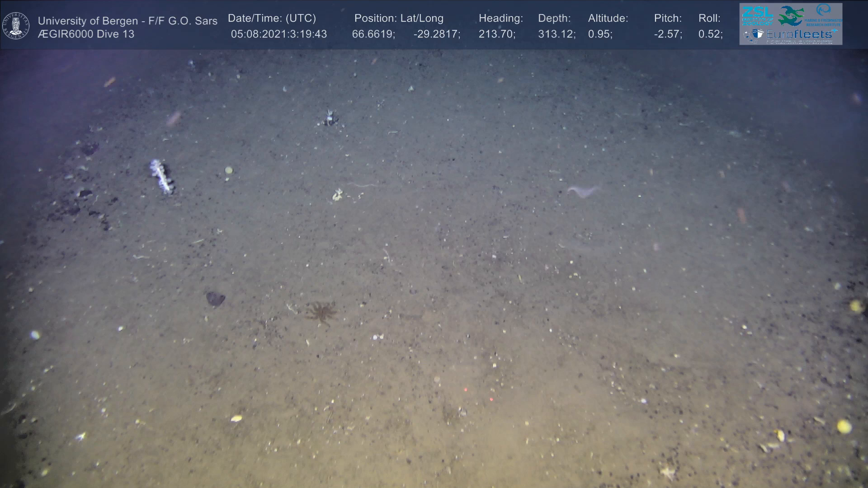The image size is (868, 488).
Task: Click the Altitude value 0.95
Action: (x=600, y=34)
